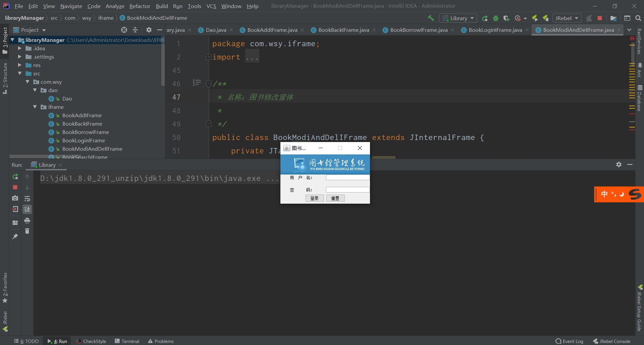
Task: Click the 登录 login button
Action: 314,198
